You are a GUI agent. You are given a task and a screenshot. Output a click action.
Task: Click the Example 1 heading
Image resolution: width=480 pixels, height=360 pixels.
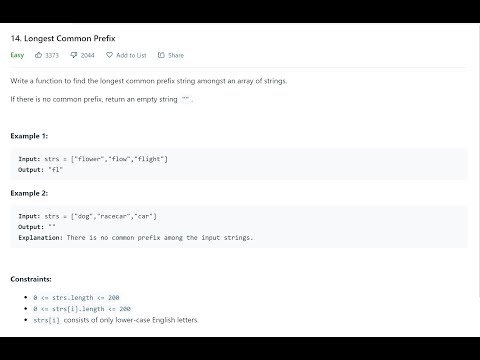pyautogui.click(x=29, y=136)
